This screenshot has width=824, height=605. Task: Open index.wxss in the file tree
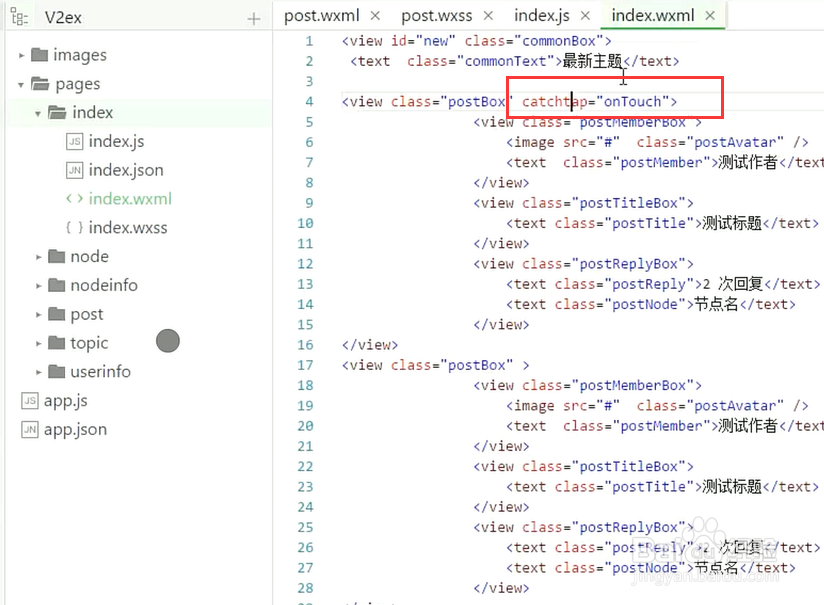[x=128, y=228]
